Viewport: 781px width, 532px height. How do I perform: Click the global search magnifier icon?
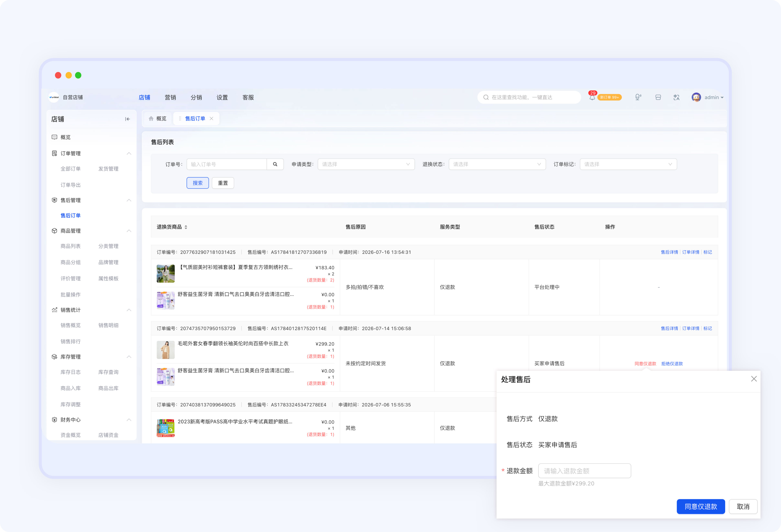click(x=486, y=97)
